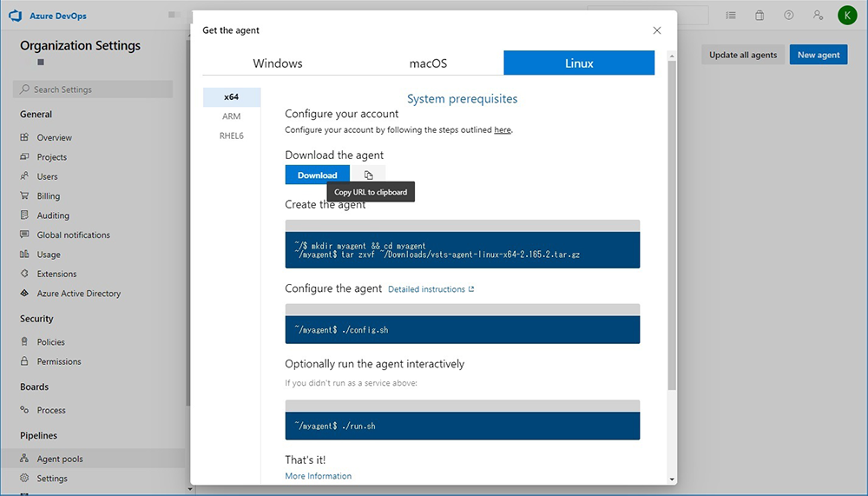Open the System prerequisites link
The height and width of the screenshot is (496, 868).
click(463, 99)
